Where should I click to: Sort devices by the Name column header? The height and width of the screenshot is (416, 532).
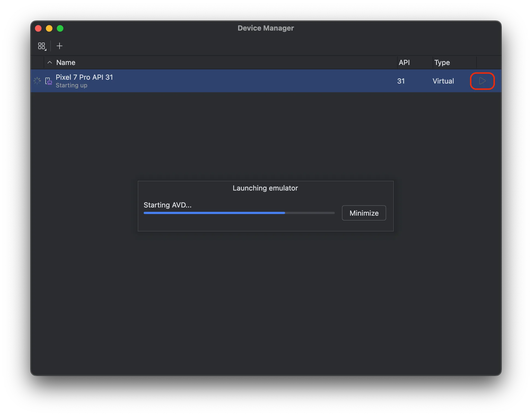pyautogui.click(x=66, y=63)
